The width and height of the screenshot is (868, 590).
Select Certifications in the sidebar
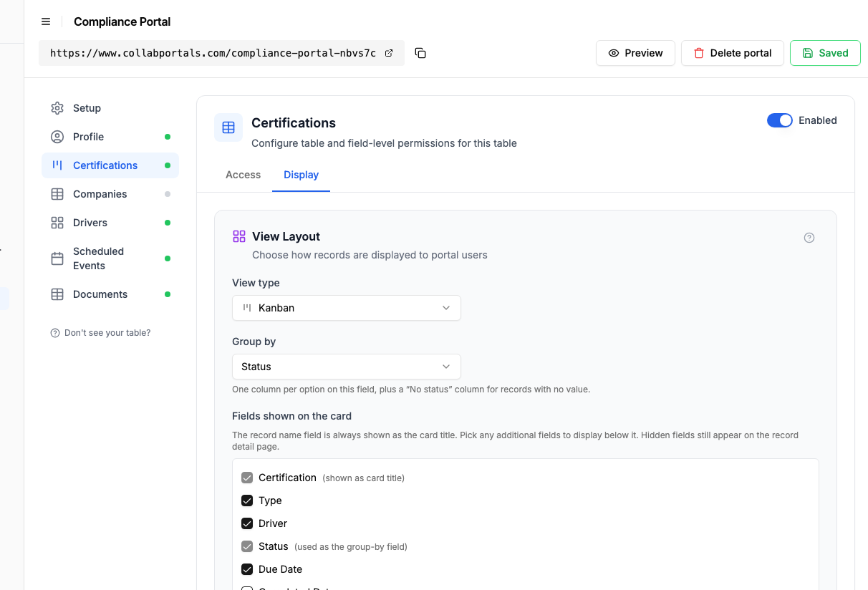click(110, 165)
